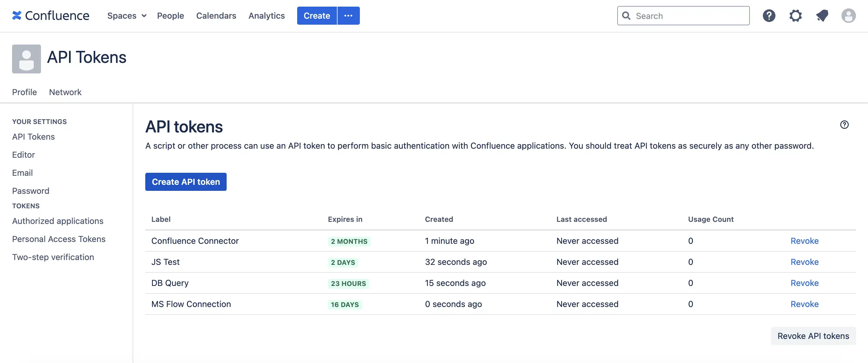Click the Confluence logo
This screenshot has width=868, height=363.
51,15
